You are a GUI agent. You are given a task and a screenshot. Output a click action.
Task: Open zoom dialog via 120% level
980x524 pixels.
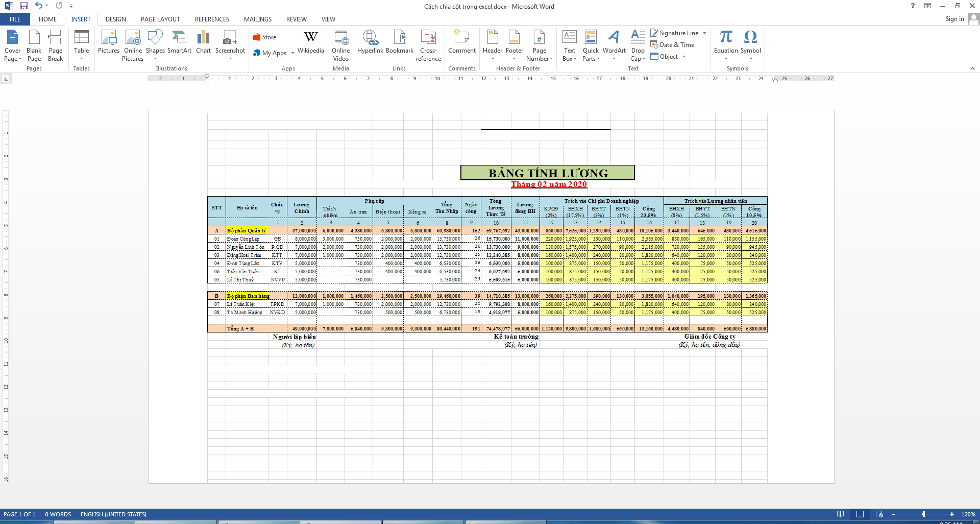coord(968,514)
